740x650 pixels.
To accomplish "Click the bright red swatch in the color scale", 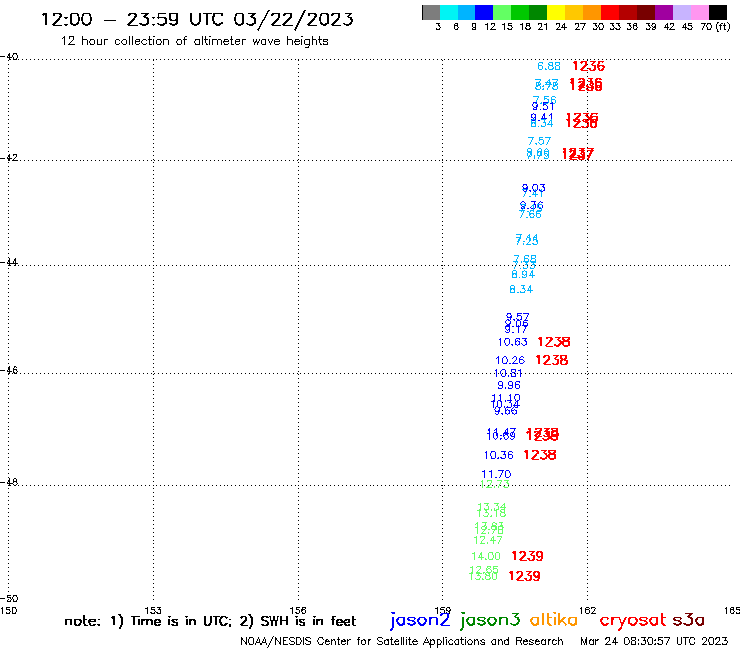I will (610, 12).
